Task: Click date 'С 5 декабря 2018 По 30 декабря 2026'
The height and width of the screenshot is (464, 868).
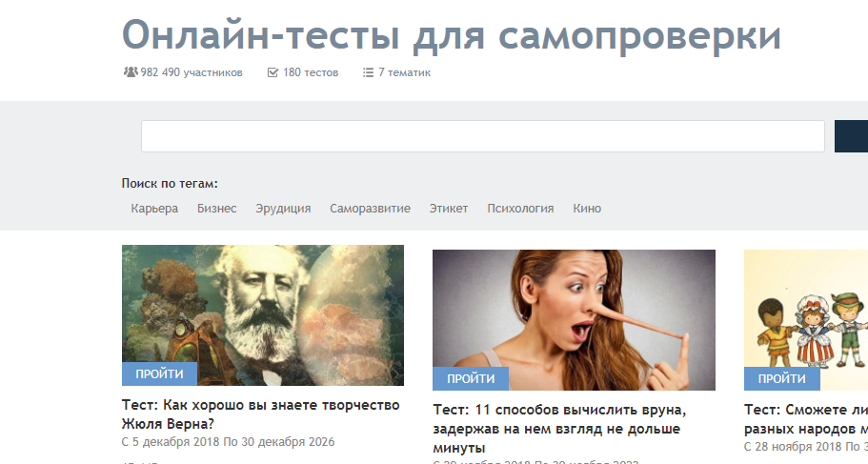Action: [228, 442]
